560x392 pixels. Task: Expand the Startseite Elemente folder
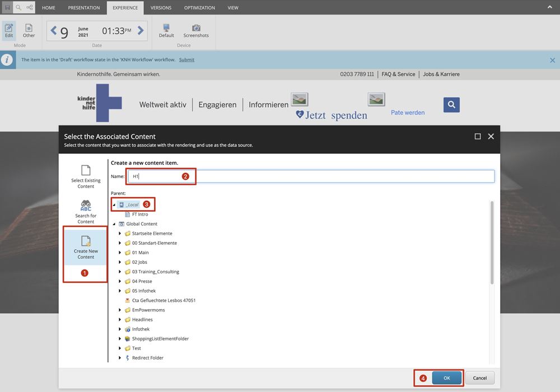pyautogui.click(x=120, y=234)
